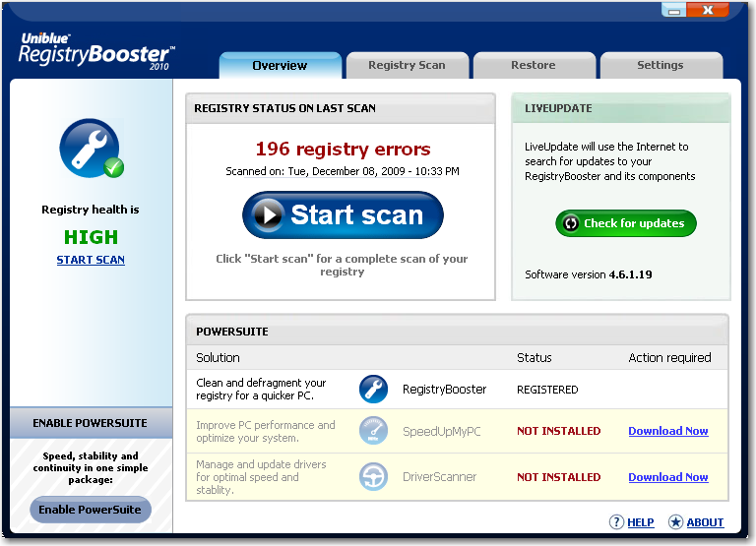
Task: Close the RegistryBooster window
Action: point(708,10)
